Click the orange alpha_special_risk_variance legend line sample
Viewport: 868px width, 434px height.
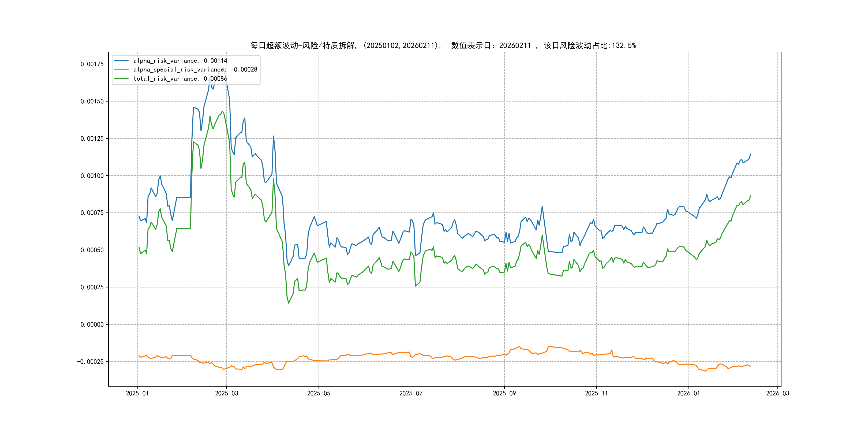tap(121, 70)
